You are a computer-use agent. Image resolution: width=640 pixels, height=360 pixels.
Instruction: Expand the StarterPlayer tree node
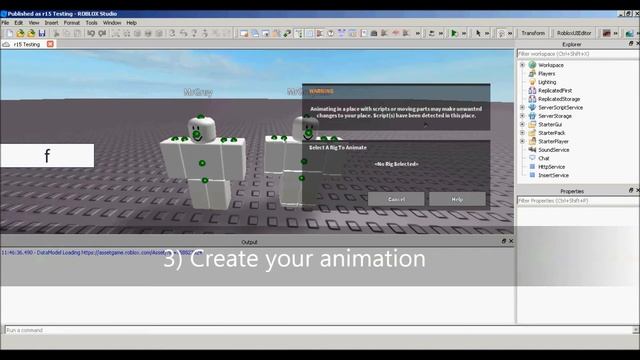[x=522, y=141]
